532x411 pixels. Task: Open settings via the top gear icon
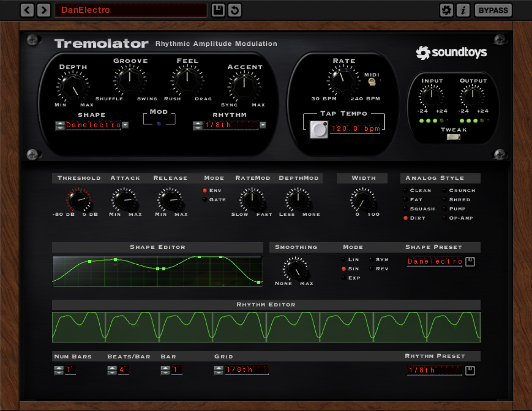tap(447, 10)
